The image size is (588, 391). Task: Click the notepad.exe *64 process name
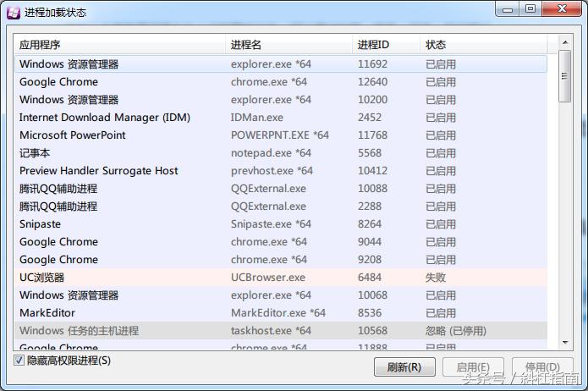pyautogui.click(x=271, y=153)
